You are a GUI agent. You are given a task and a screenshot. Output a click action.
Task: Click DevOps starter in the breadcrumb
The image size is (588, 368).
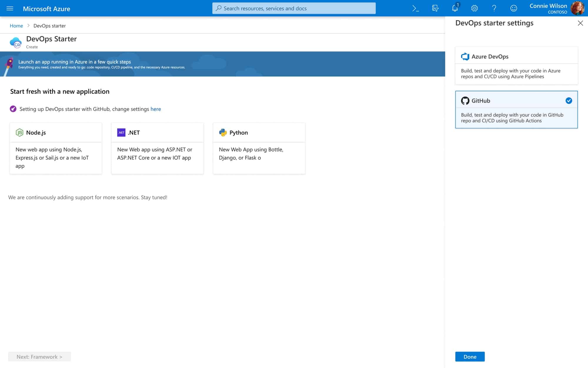(49, 26)
